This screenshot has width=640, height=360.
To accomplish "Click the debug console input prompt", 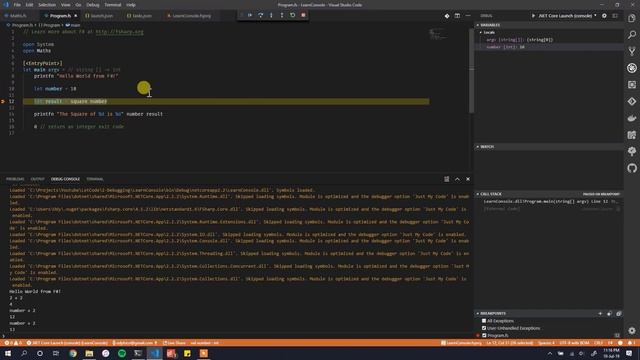I will tap(237, 336).
